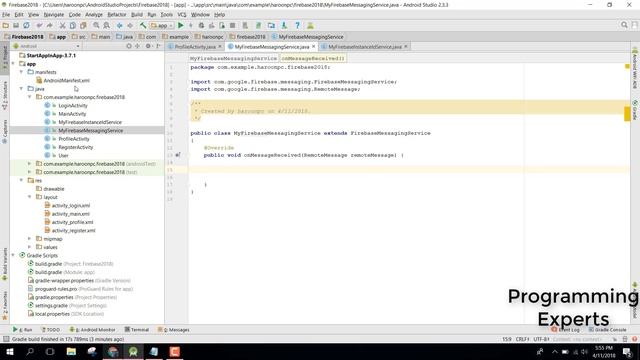This screenshot has width=640, height=360.
Task: Click the Open folder toolbar icon
Action: tap(6, 25)
